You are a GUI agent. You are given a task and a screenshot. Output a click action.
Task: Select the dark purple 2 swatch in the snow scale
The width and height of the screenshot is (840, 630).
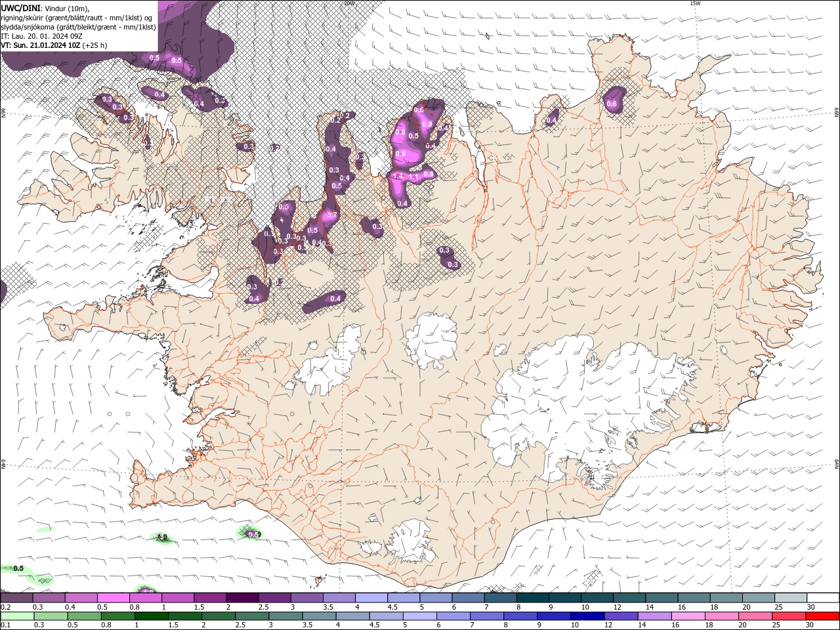[242, 598]
